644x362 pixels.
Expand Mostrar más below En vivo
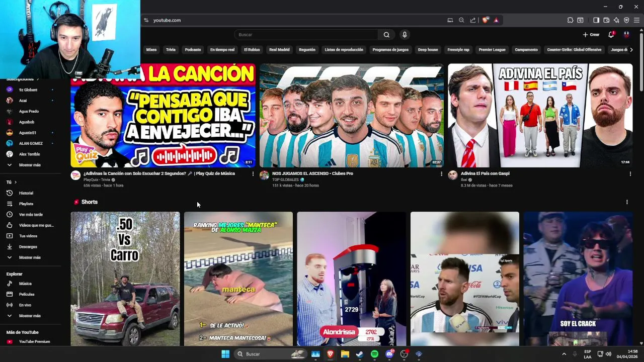(x=30, y=316)
